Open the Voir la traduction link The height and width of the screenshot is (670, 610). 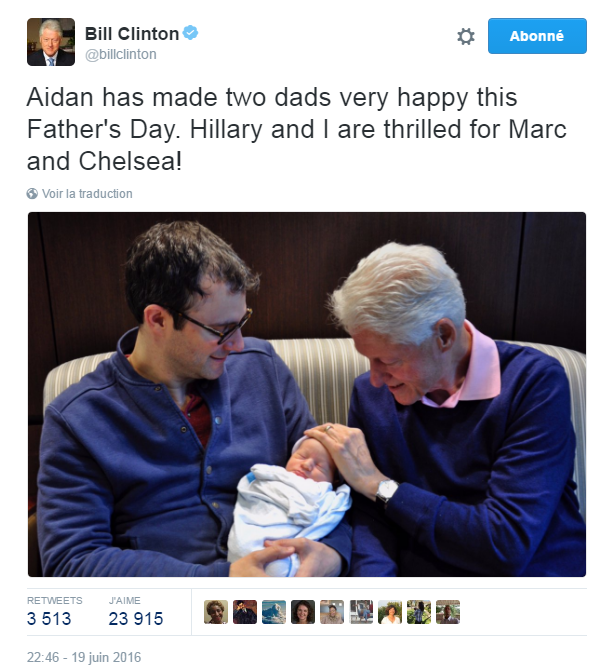coord(87,194)
